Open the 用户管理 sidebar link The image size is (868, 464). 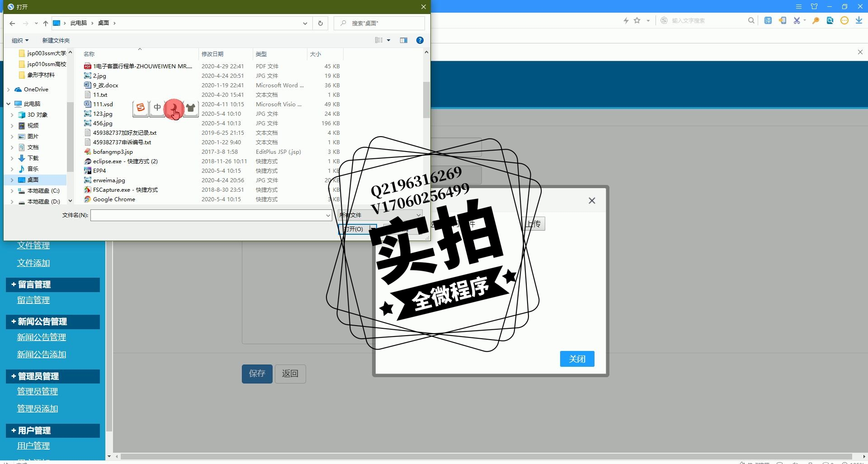[x=33, y=446]
